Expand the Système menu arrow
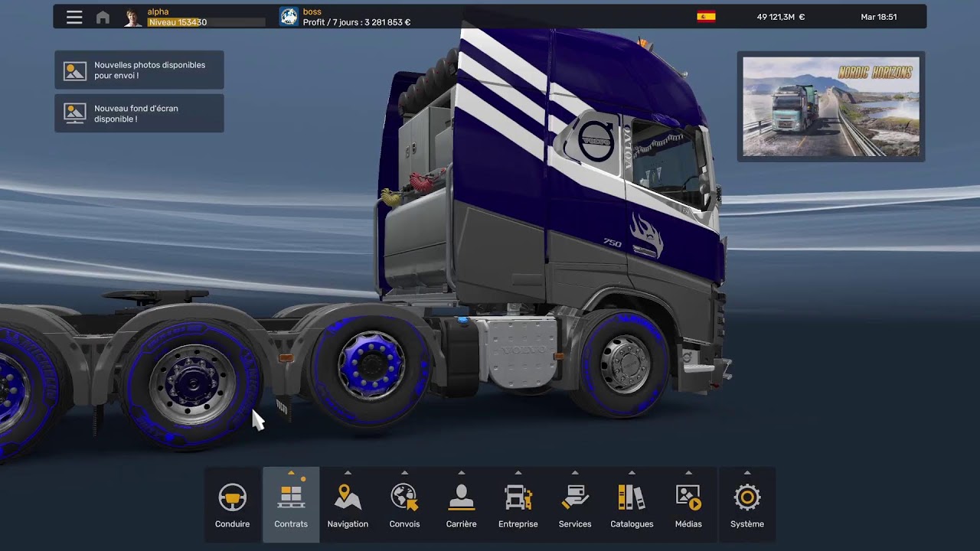The width and height of the screenshot is (980, 551). (x=747, y=472)
